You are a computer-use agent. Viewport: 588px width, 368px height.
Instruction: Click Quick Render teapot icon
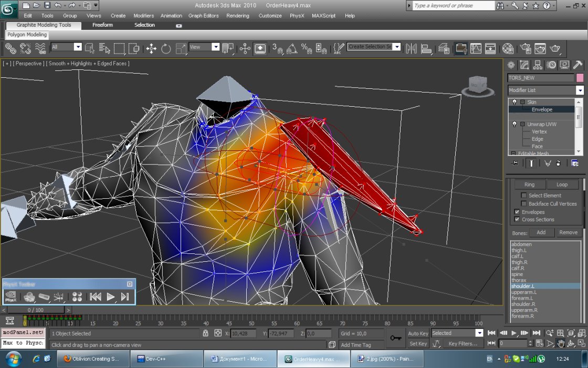555,48
